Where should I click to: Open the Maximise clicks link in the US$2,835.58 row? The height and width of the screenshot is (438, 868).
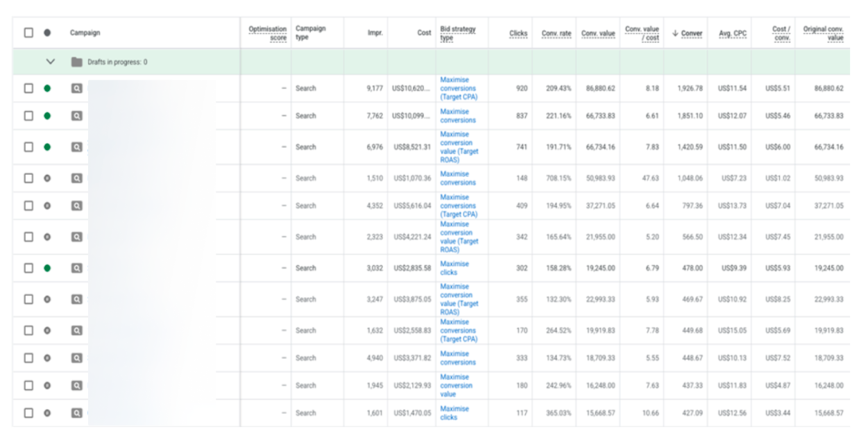(x=454, y=268)
